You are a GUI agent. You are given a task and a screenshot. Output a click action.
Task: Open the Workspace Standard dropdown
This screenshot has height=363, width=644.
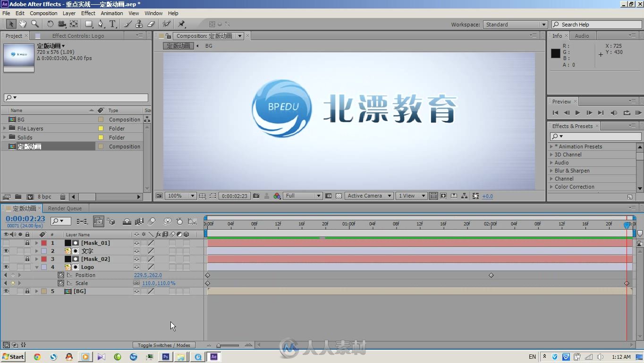pos(515,25)
